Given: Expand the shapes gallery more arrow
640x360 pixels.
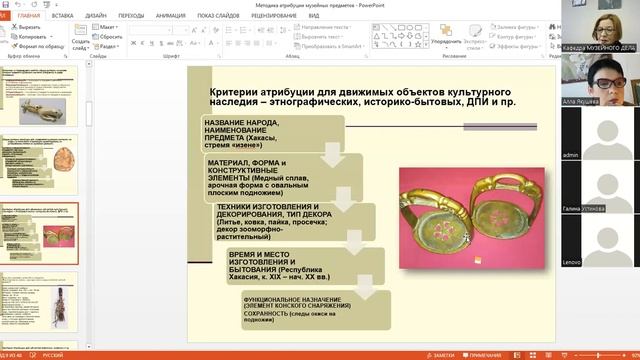Looking at the screenshot, I should coord(426,45).
